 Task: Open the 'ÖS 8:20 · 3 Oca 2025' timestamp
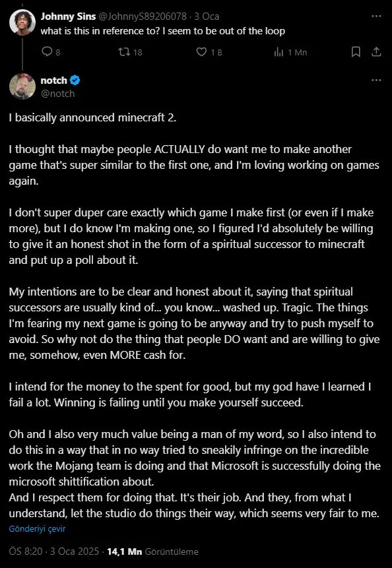54,552
